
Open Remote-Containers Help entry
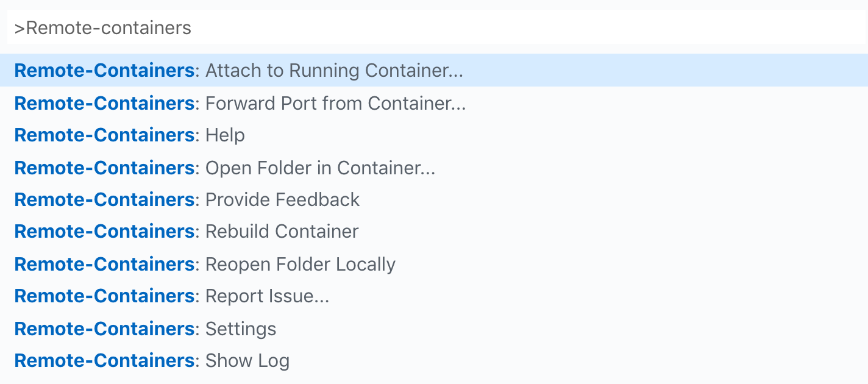point(225,135)
